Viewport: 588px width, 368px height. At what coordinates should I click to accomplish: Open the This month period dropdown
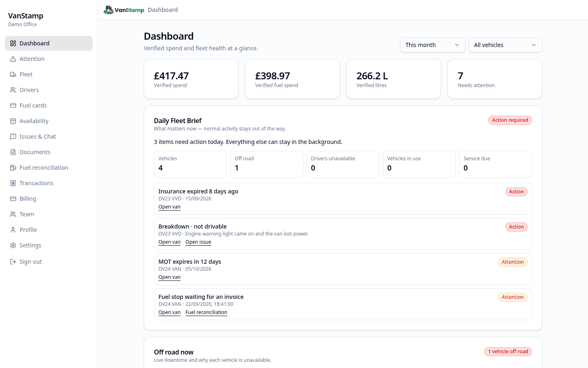(433, 45)
